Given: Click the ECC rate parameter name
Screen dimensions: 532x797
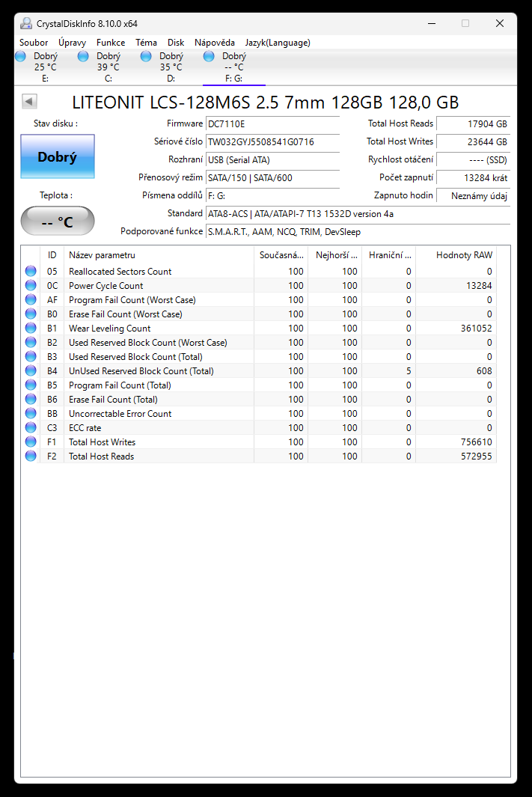Looking at the screenshot, I should [x=85, y=428].
